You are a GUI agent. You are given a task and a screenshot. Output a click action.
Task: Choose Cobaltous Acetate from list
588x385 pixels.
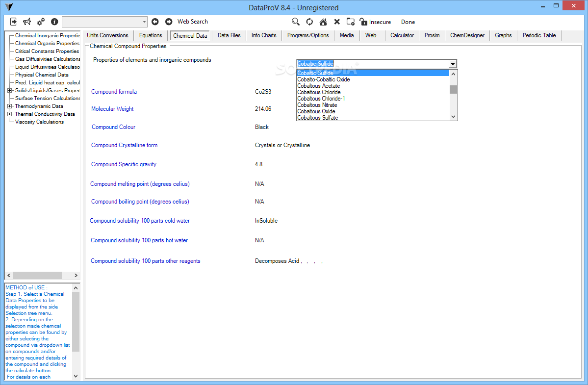pos(373,86)
